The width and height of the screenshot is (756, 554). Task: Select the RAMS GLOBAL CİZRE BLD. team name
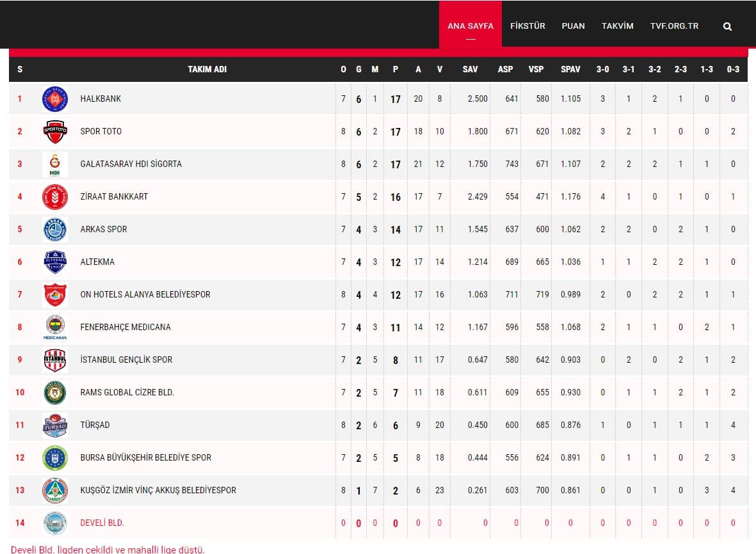pos(127,393)
